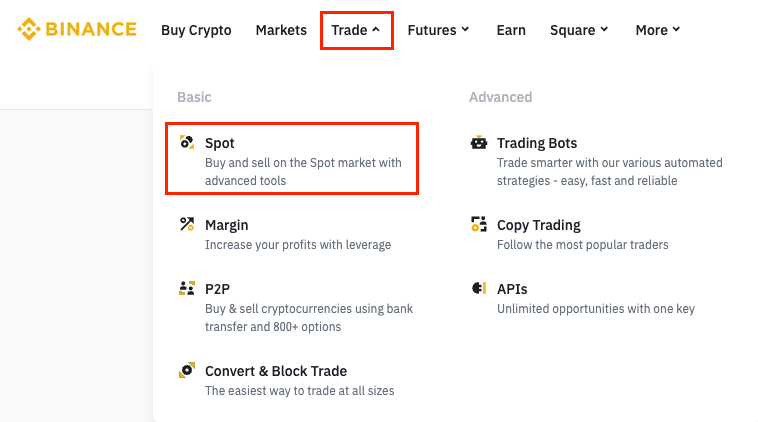This screenshot has width=758, height=422.
Task: Click the P2P people icon
Action: click(187, 289)
